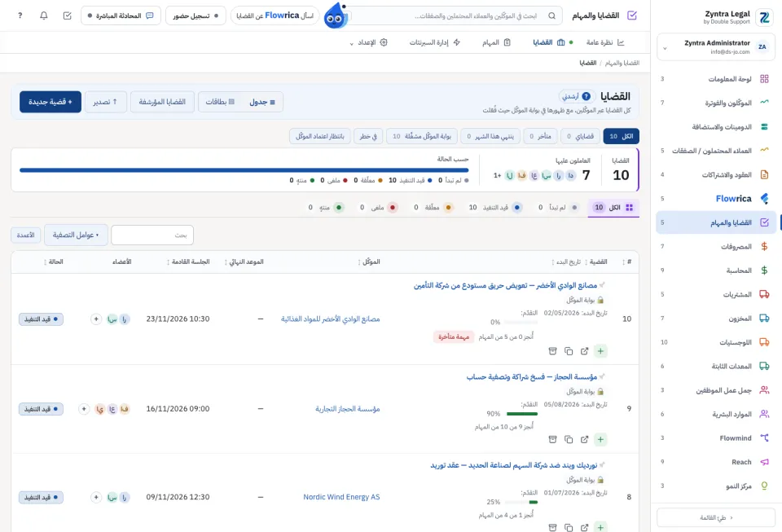This screenshot has height=532, width=782.
Task: Open the tasks checkbox icon in top bar
Action: 68,15
